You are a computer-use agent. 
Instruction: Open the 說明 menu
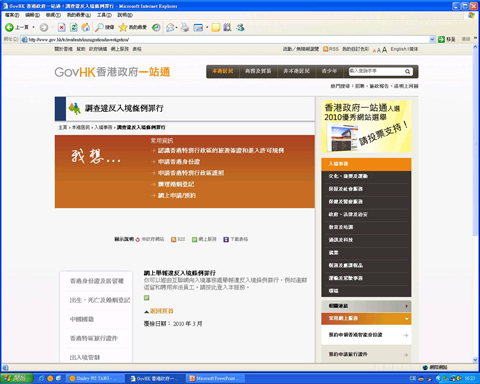tap(125, 15)
